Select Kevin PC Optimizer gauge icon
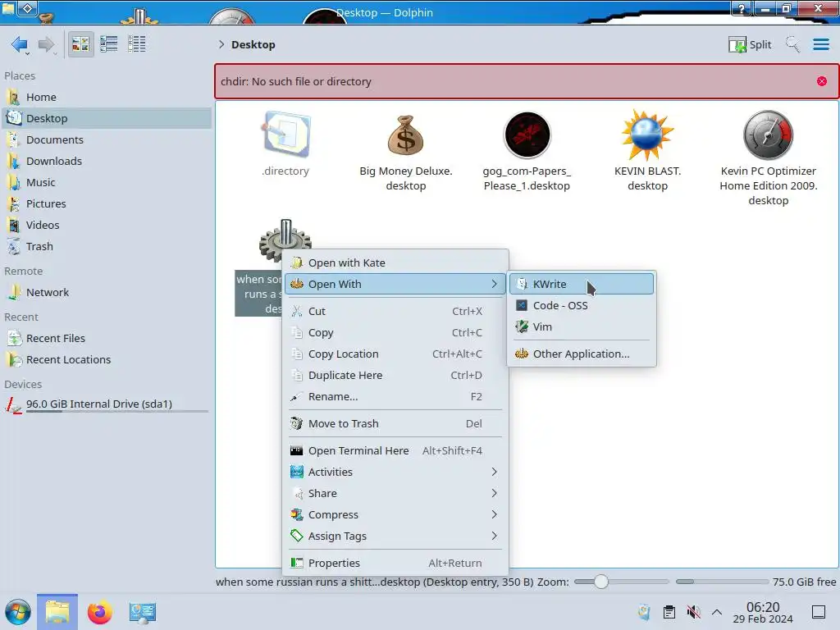The height and width of the screenshot is (630, 840). click(x=768, y=135)
